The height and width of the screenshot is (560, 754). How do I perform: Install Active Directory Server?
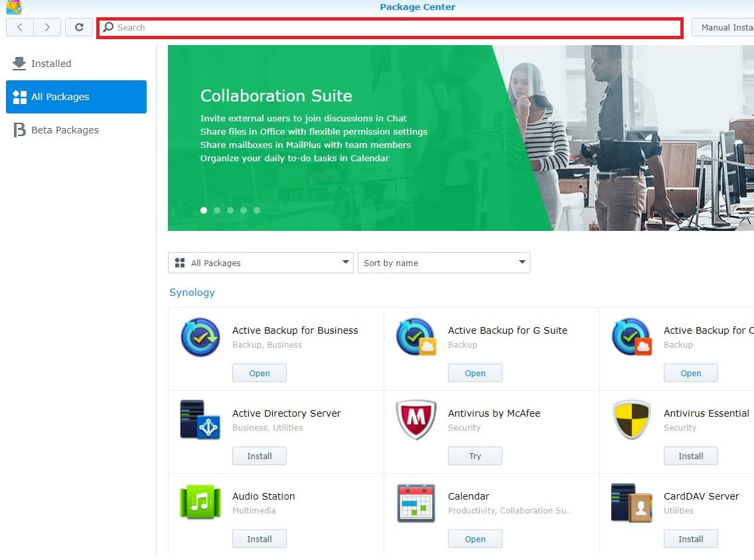[259, 456]
